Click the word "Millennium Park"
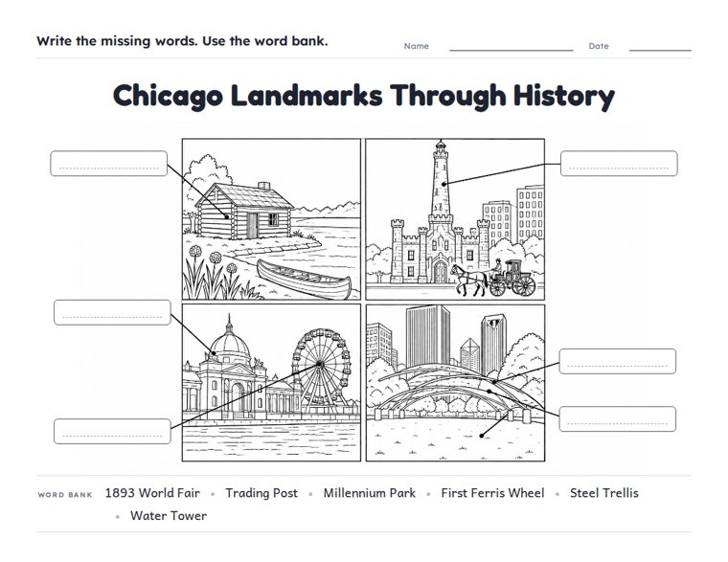728x562 pixels. (369, 493)
